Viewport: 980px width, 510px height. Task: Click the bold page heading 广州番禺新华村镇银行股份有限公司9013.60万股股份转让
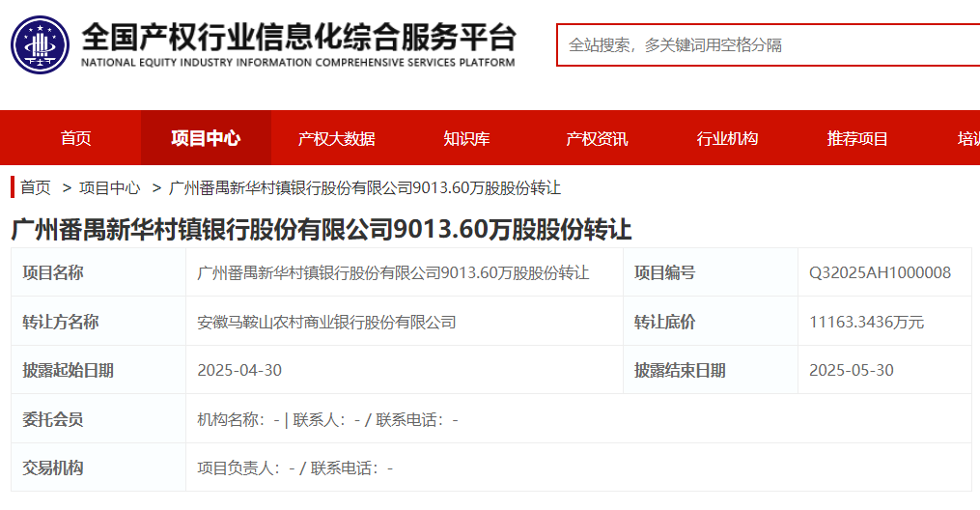pyautogui.click(x=322, y=229)
